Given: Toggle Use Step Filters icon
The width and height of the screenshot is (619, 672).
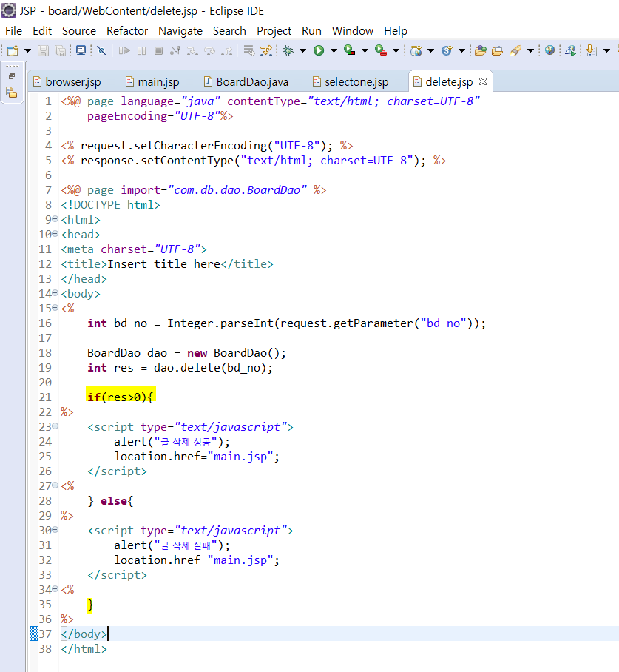Looking at the screenshot, I should click(266, 50).
